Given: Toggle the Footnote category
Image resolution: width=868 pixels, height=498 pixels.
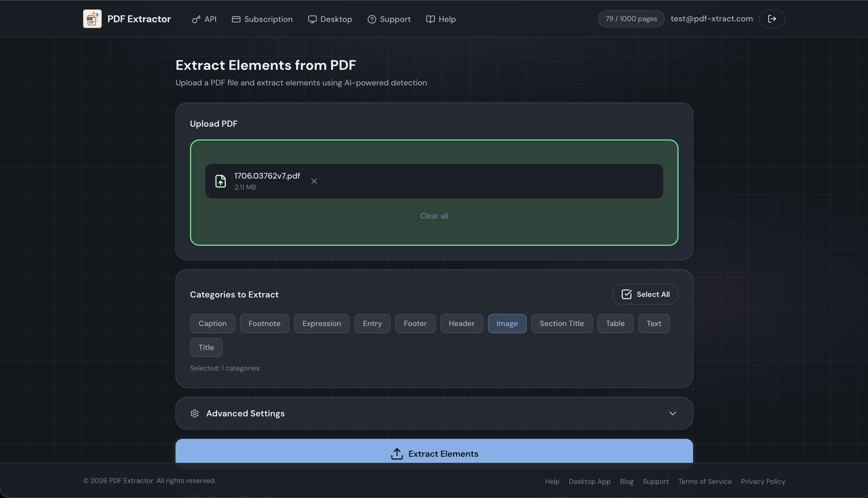Looking at the screenshot, I should (x=264, y=323).
